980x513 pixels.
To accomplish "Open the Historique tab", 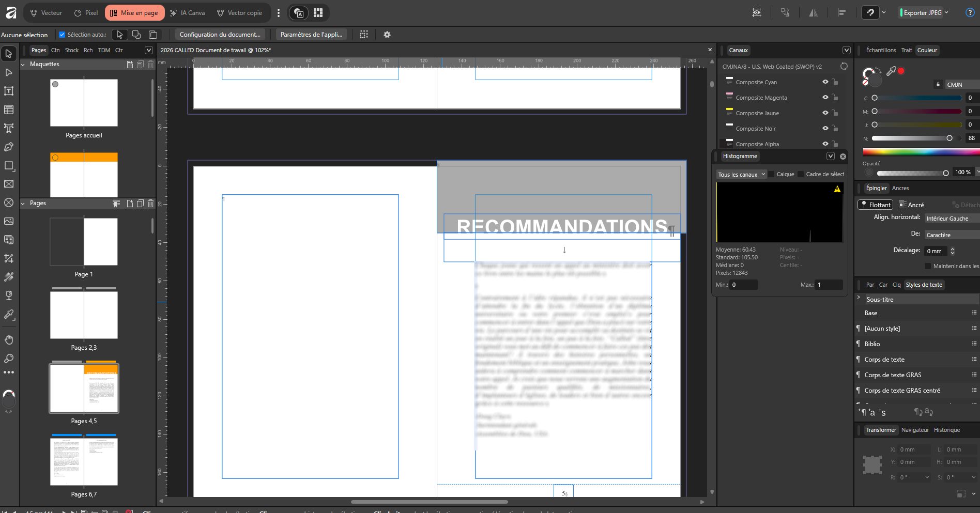I will coord(947,430).
